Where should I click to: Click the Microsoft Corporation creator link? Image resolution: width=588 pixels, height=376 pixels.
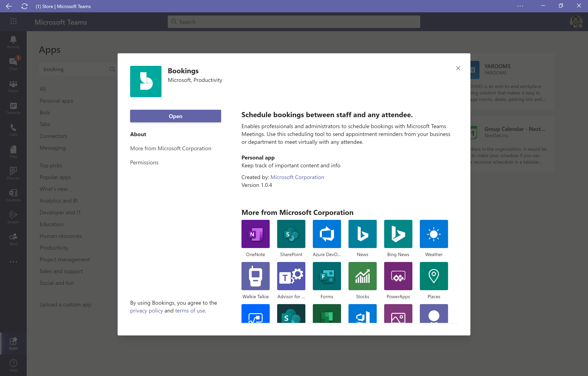(x=297, y=177)
